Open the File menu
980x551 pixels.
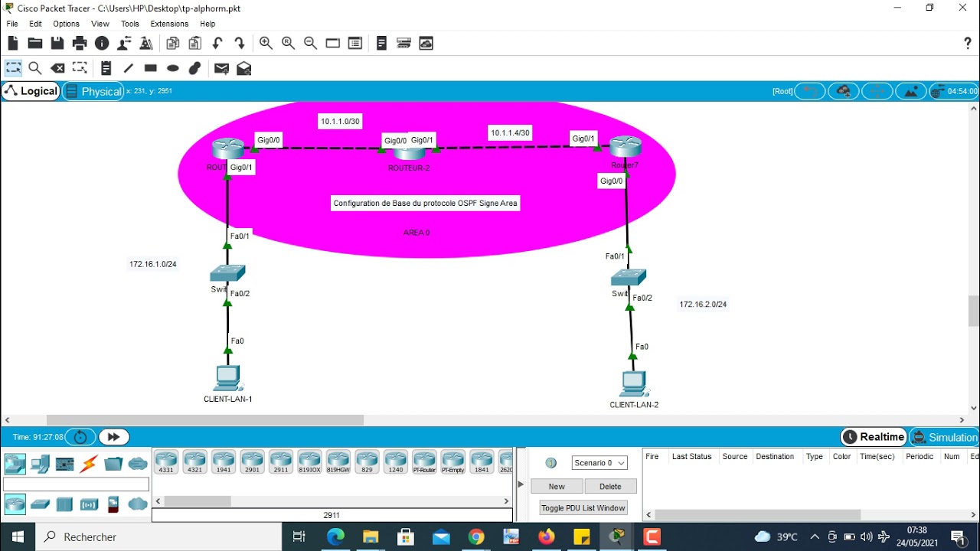(12, 24)
